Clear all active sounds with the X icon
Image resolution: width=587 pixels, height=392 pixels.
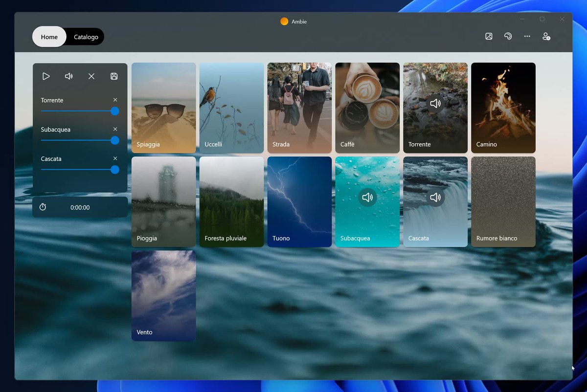coord(91,76)
